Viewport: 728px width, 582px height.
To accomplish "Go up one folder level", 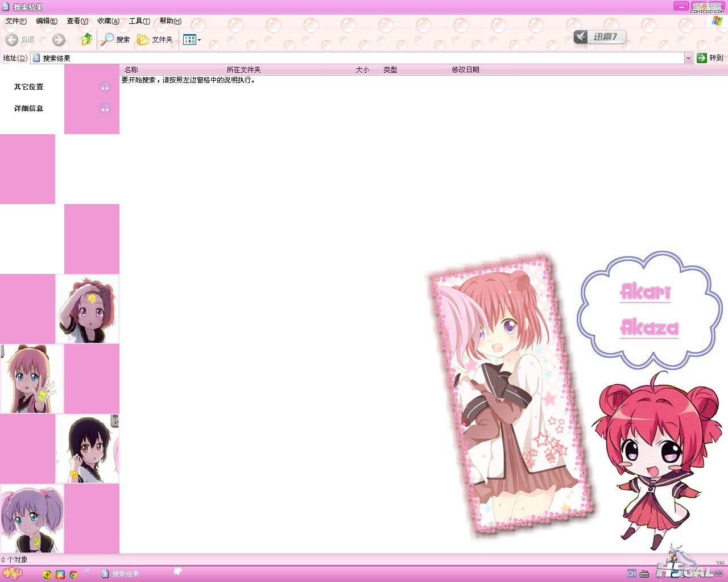I will click(86, 39).
